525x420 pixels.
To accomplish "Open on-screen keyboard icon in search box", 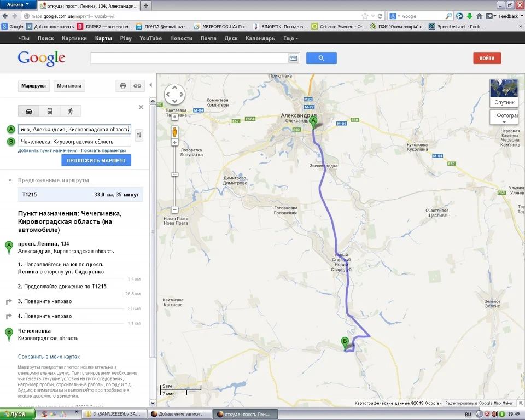I will click(x=293, y=59).
